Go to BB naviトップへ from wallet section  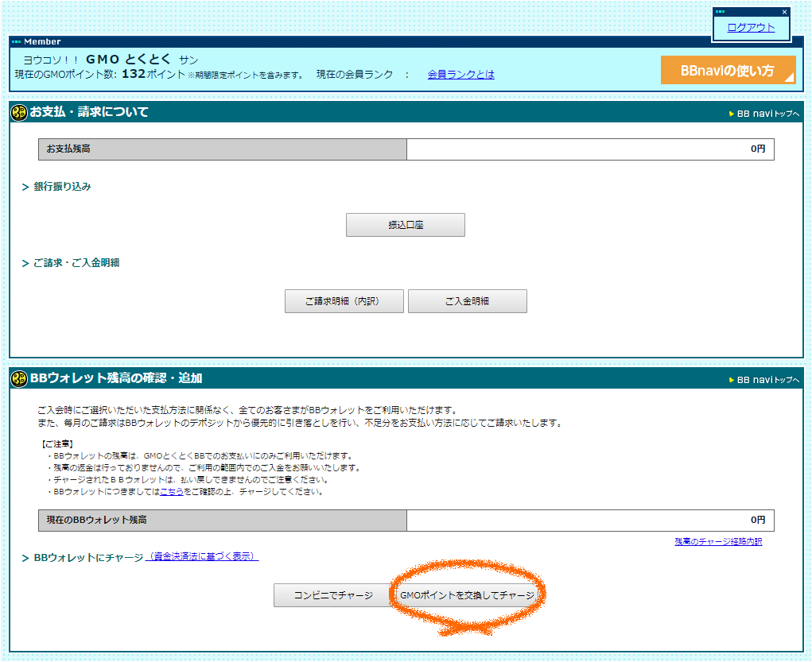767,380
